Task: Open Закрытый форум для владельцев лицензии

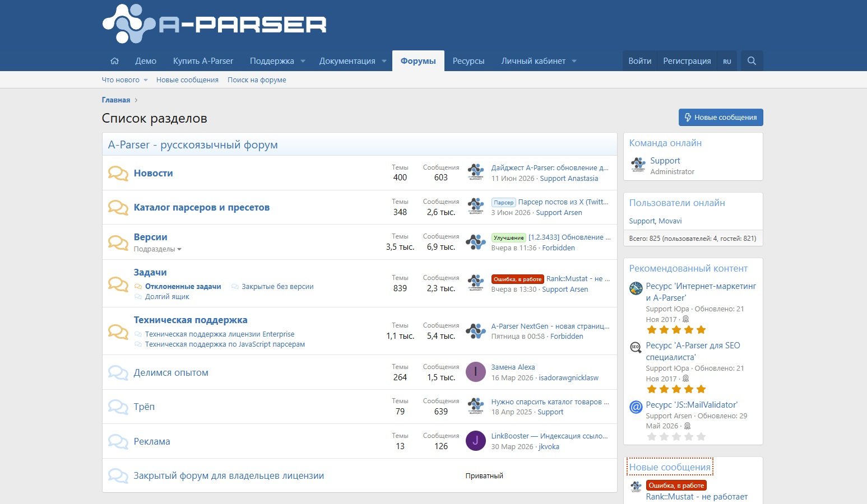Action: click(x=229, y=475)
